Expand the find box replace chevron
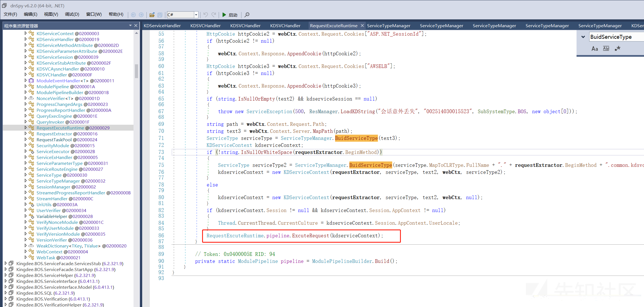 583,37
